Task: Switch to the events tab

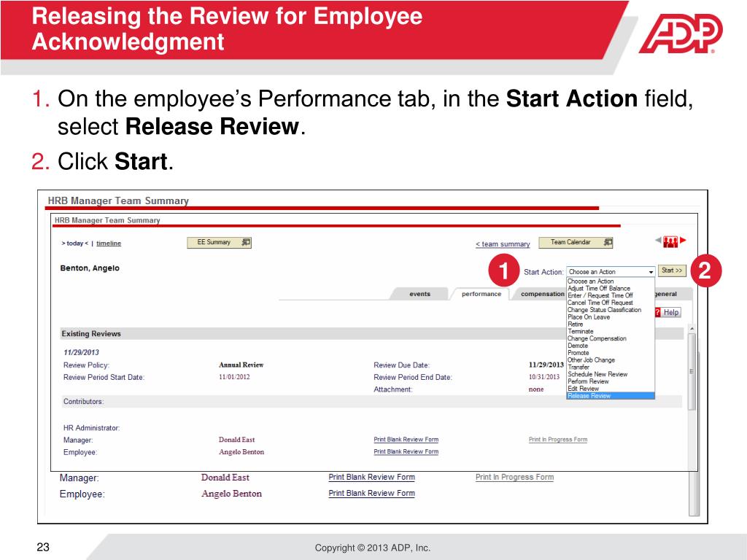Action: (419, 294)
